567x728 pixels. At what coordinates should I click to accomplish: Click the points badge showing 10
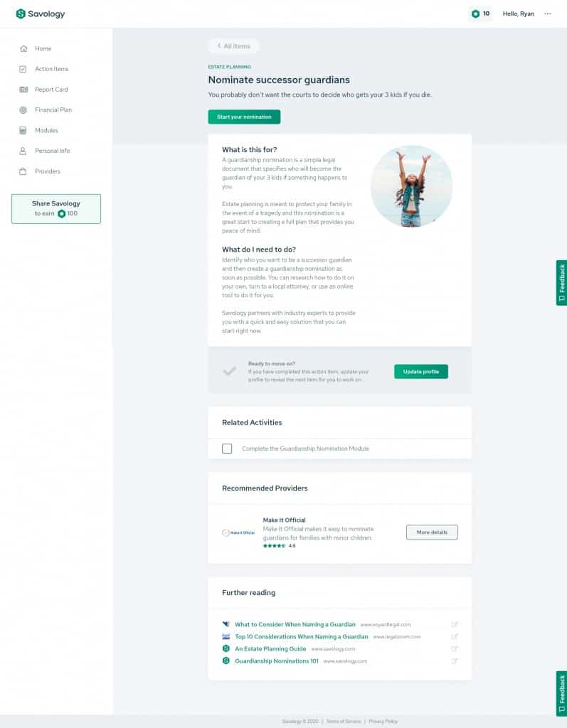pos(480,14)
